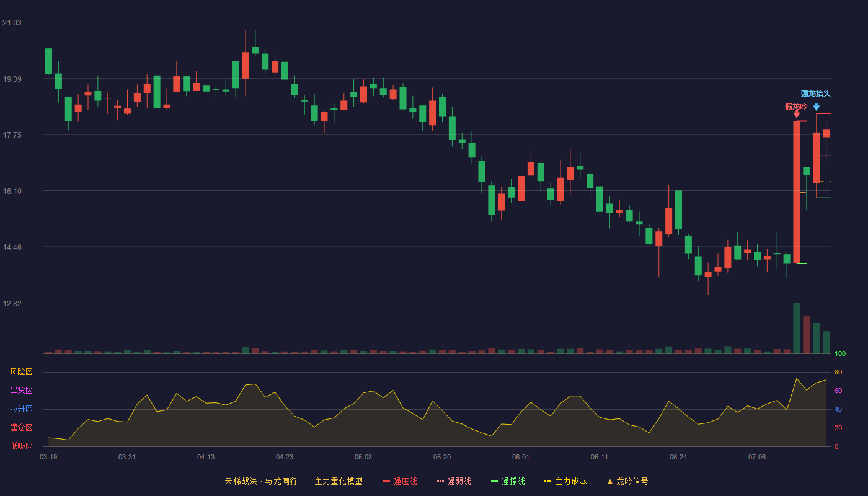Click the 03-19 date label

48,457
